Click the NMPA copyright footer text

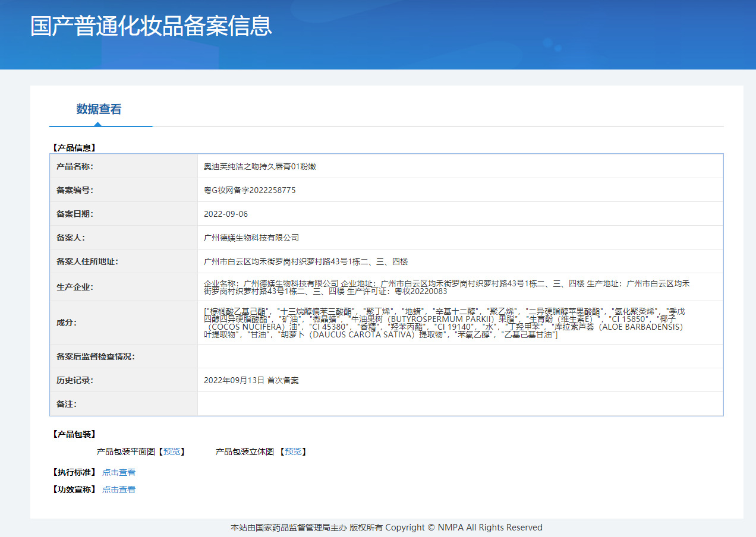(386, 527)
